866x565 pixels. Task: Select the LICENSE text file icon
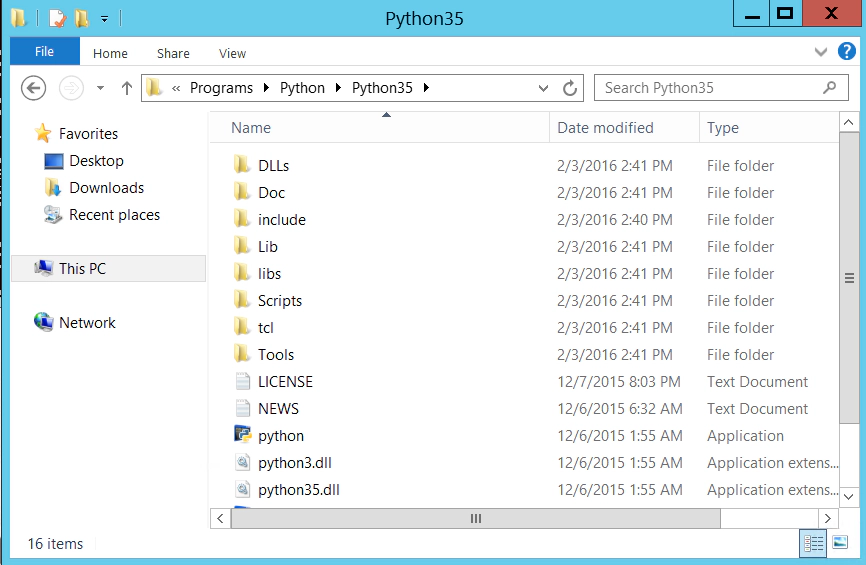[242, 381]
